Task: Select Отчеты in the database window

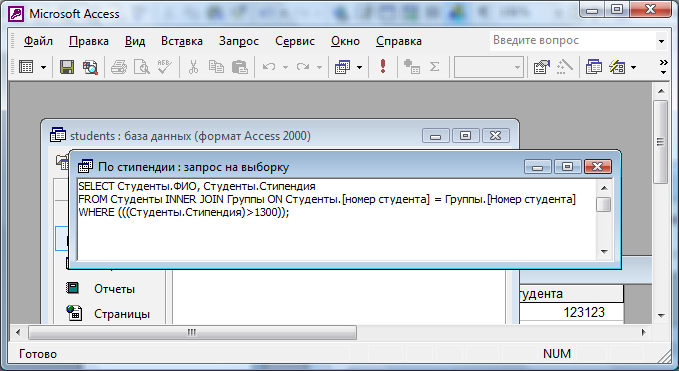Action: [114, 289]
